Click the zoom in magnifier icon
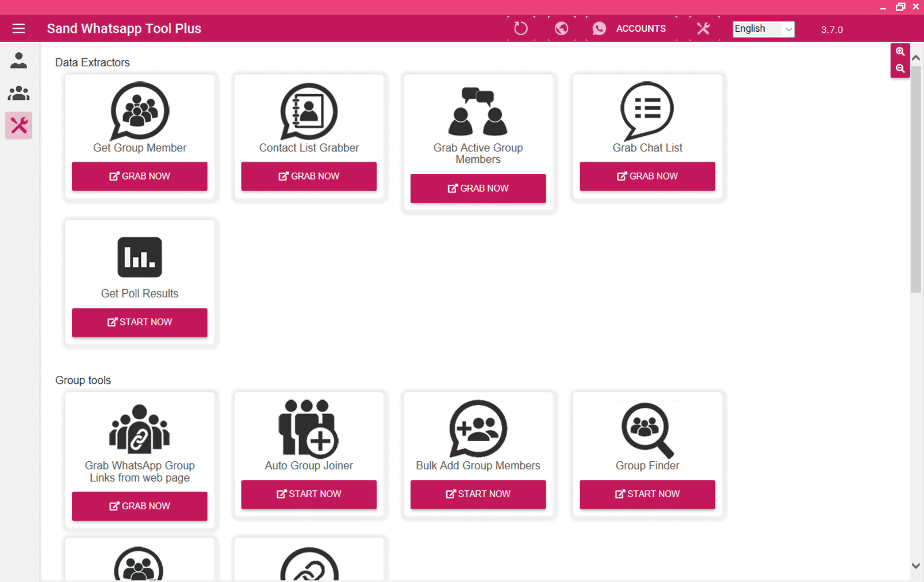 point(900,51)
